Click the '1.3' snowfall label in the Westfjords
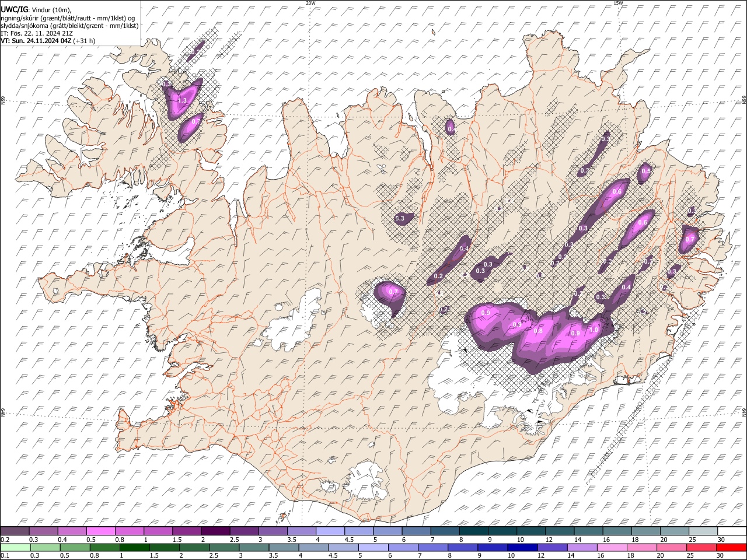 coord(181,100)
